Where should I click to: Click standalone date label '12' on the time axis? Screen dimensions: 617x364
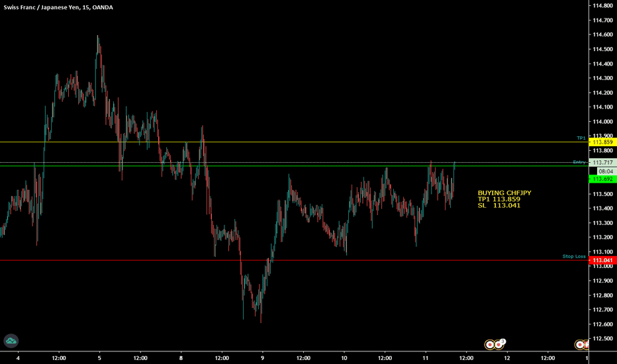[507, 358]
